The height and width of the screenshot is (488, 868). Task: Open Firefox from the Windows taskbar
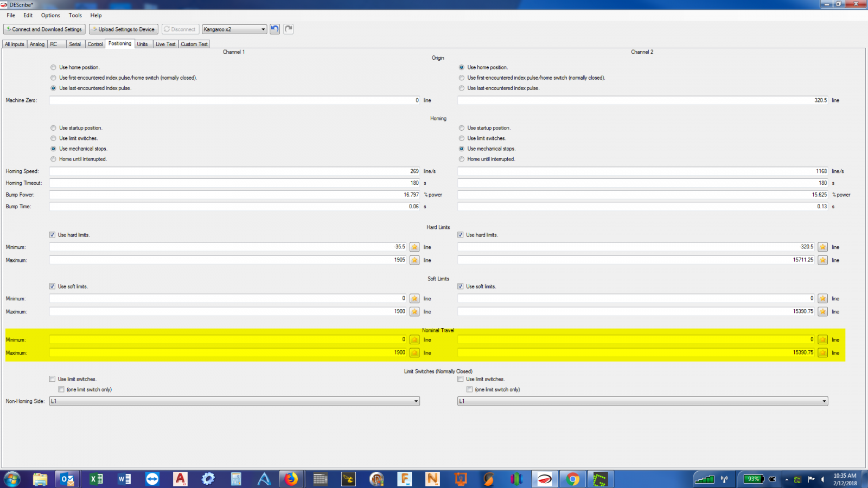[291, 479]
